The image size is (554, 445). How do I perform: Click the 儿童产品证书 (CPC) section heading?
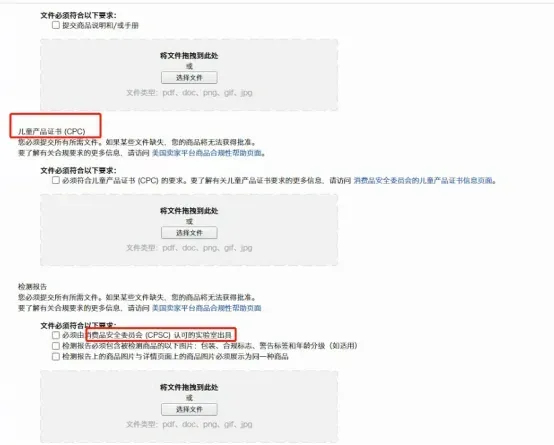(x=52, y=131)
